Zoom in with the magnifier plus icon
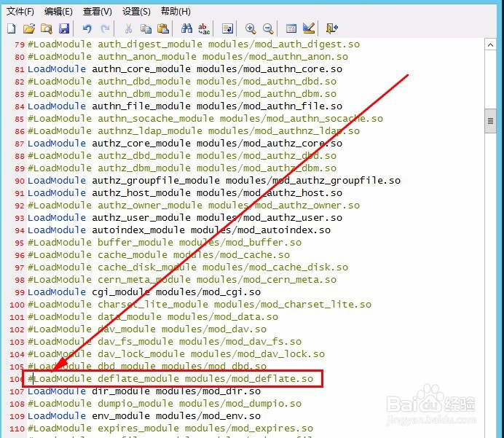504x438 pixels. [251, 28]
